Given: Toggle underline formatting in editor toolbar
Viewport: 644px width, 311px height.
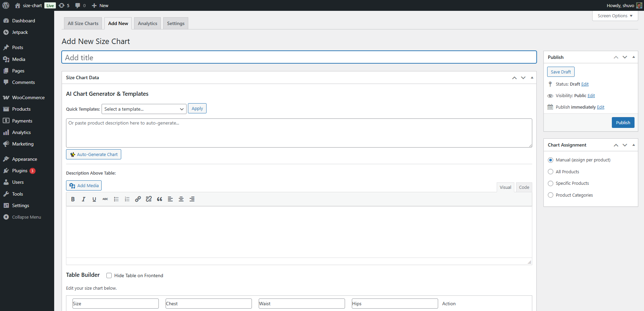Looking at the screenshot, I should [x=94, y=199].
